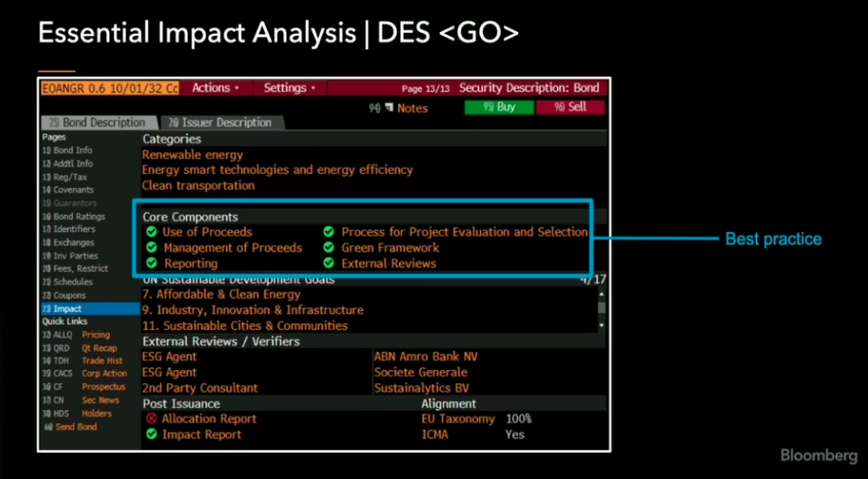Open the Coupons page
The image size is (868, 479).
point(64,296)
